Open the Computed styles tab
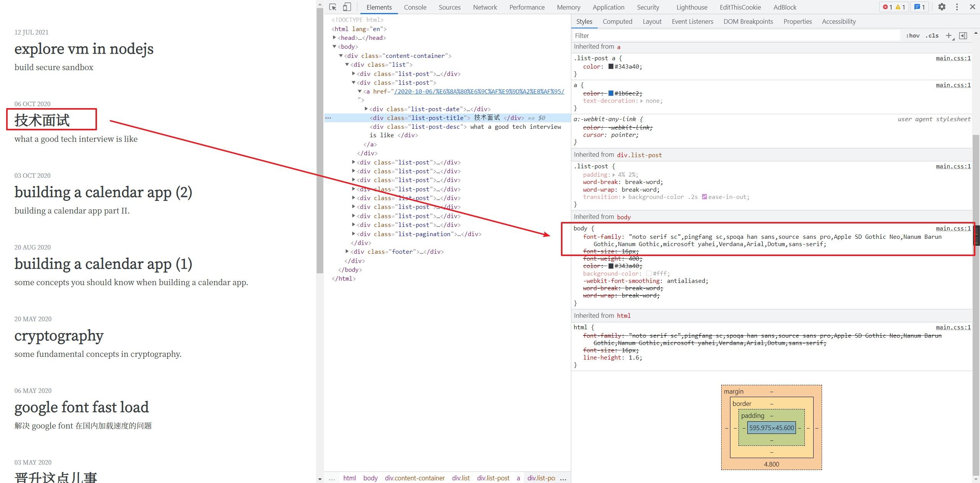 pos(617,21)
